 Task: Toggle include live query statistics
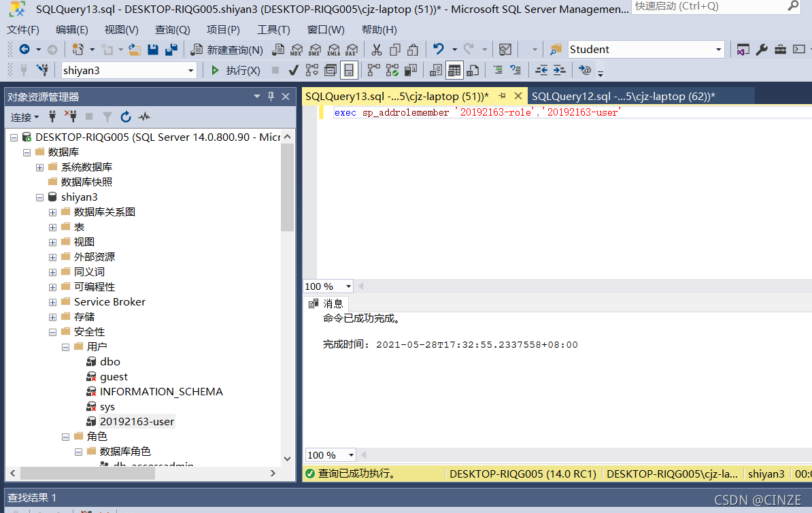392,70
